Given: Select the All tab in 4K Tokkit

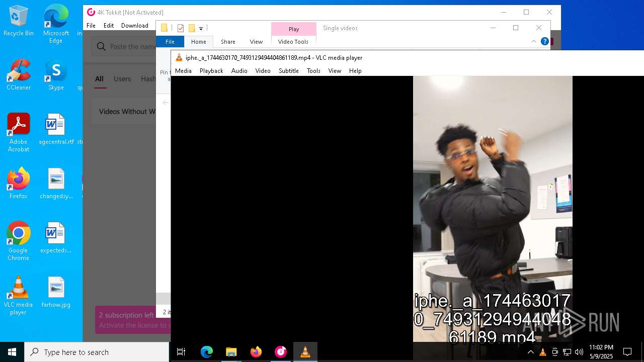Looking at the screenshot, I should [99, 79].
